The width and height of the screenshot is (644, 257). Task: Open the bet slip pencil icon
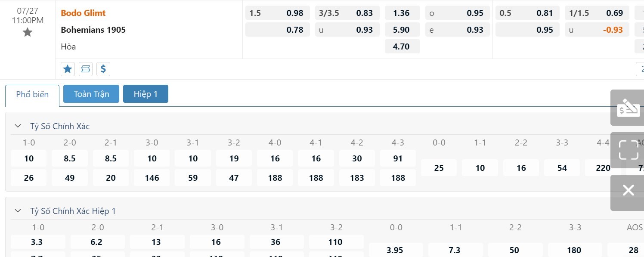tap(628, 108)
